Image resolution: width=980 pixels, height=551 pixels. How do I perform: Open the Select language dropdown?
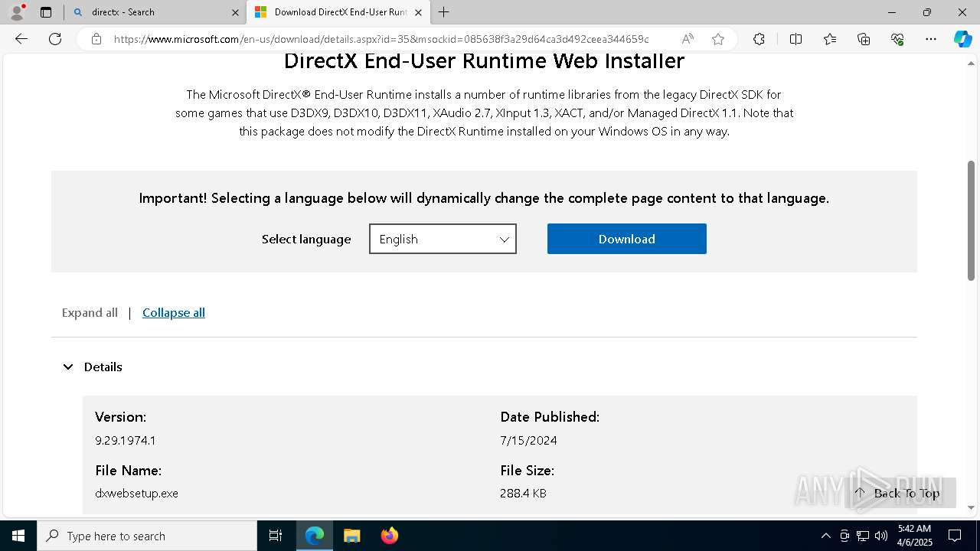[443, 239]
